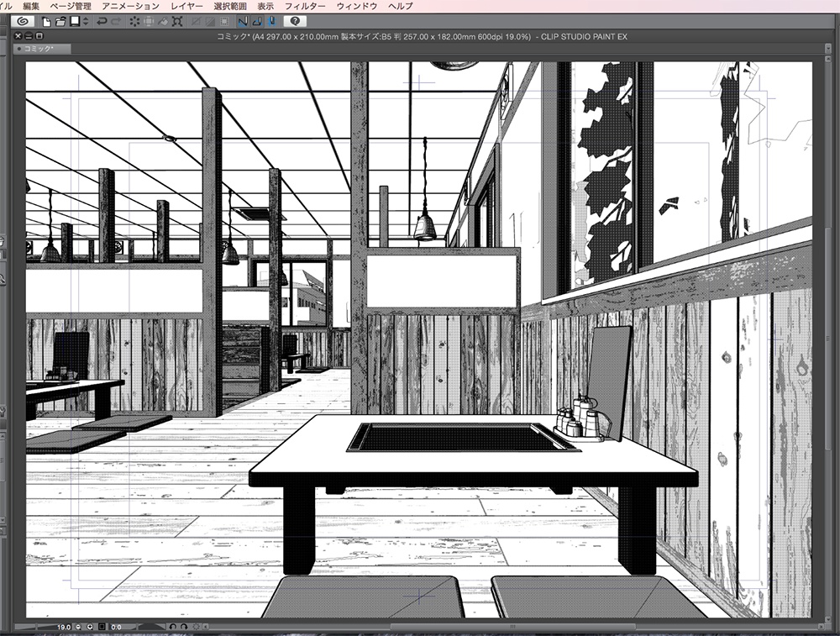
Task: Open the ページ管理 menu
Action: click(71, 6)
